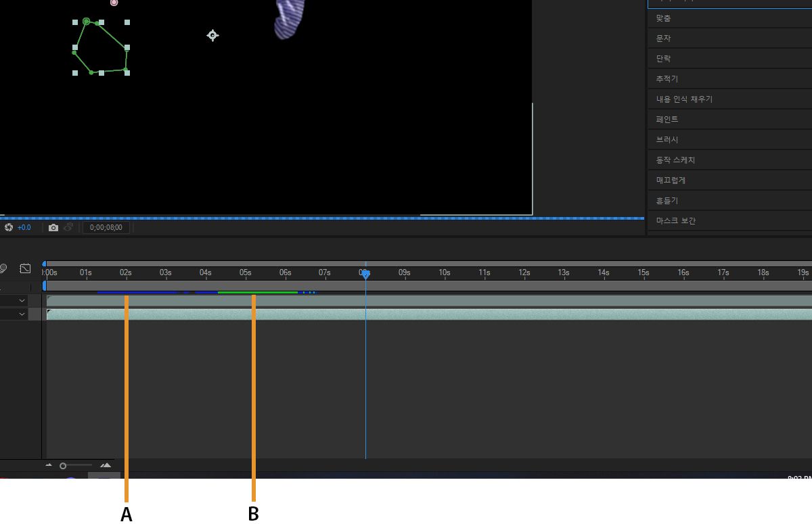Open the 동작 스케치 panel

729,160
